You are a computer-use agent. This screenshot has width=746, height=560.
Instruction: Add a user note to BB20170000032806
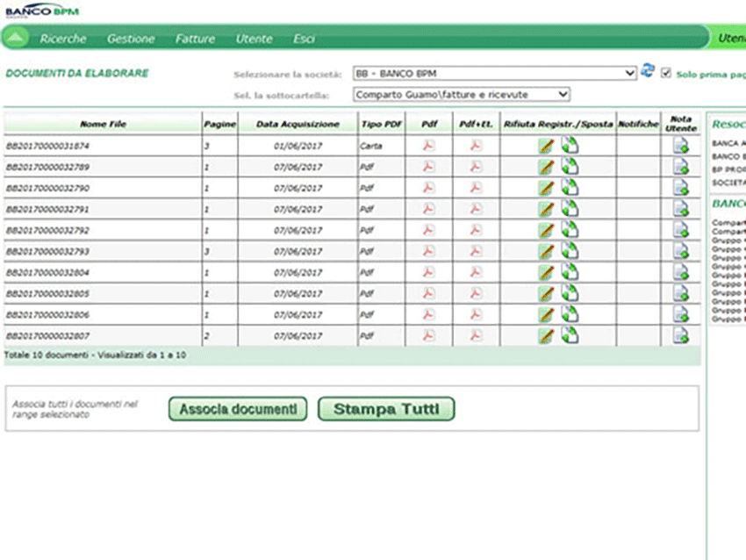680,314
